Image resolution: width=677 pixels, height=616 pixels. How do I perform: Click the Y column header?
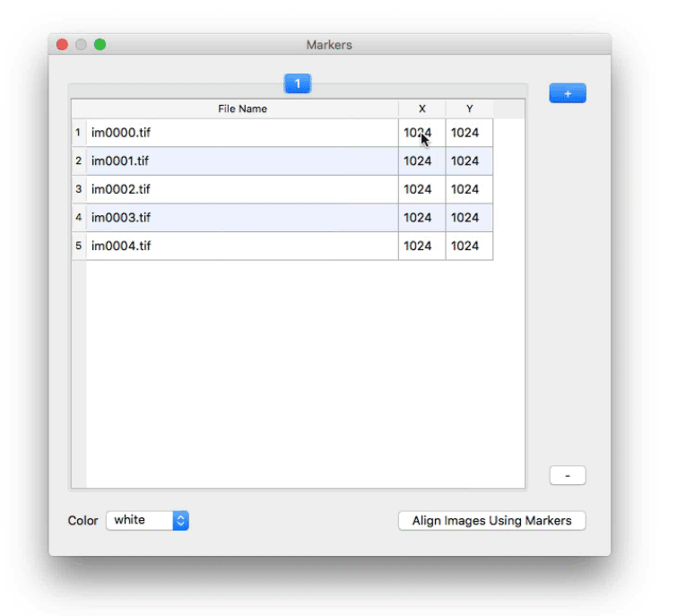point(469,109)
